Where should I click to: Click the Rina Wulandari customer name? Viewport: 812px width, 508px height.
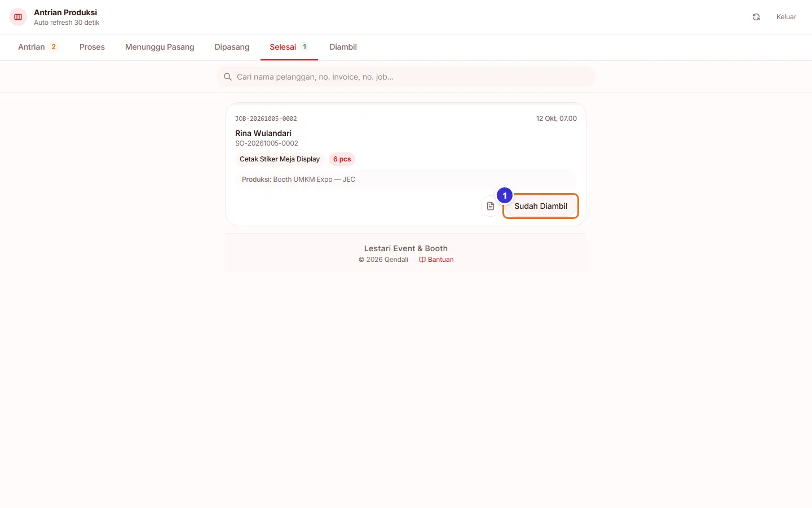(x=263, y=133)
